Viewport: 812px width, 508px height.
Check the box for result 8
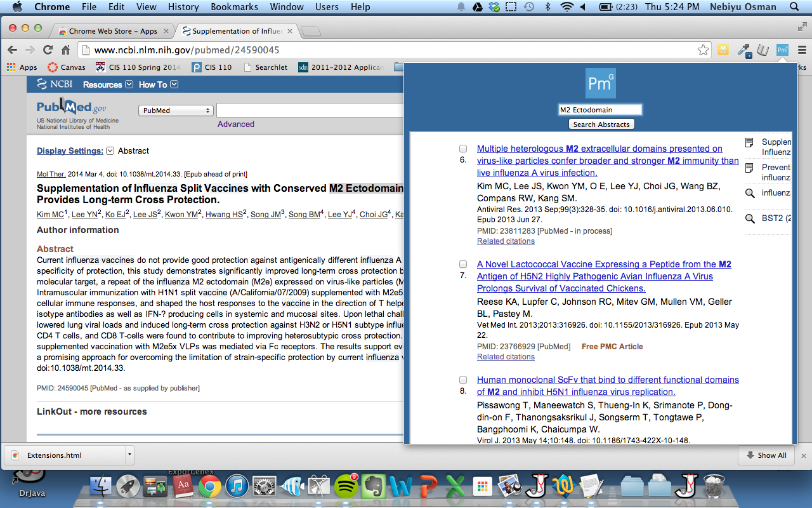[463, 380]
